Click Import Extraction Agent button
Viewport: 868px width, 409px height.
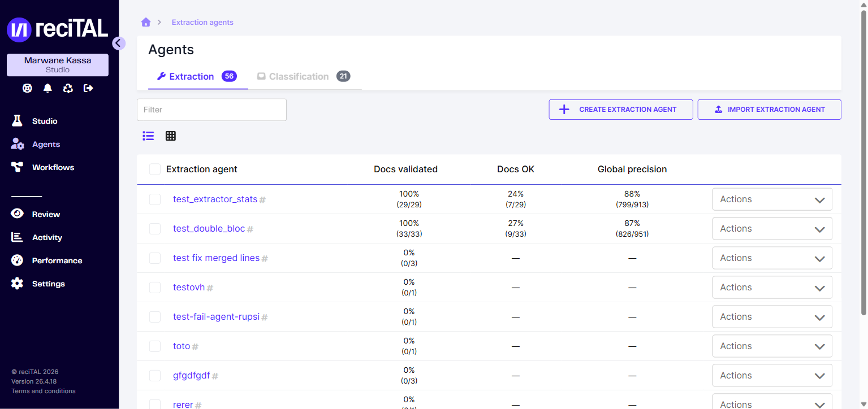pyautogui.click(x=770, y=110)
